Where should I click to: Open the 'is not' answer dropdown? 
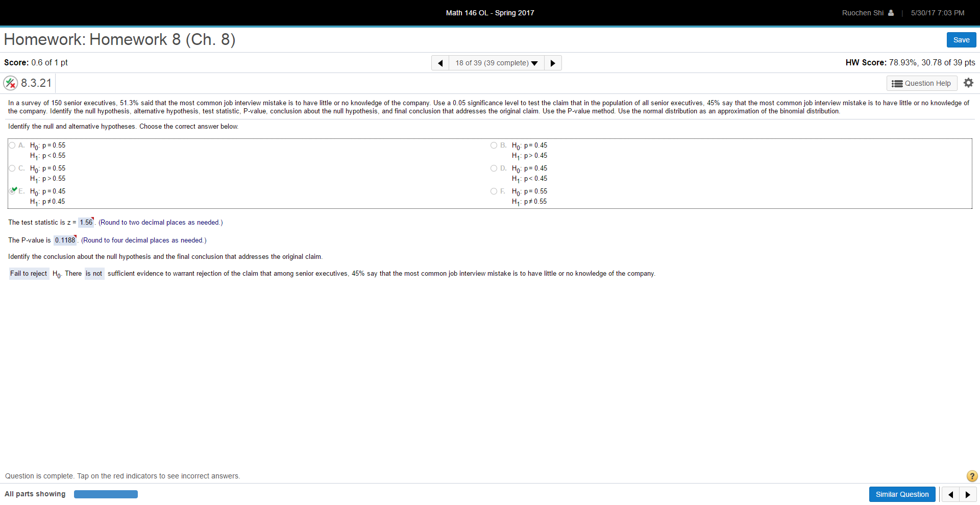click(x=94, y=273)
